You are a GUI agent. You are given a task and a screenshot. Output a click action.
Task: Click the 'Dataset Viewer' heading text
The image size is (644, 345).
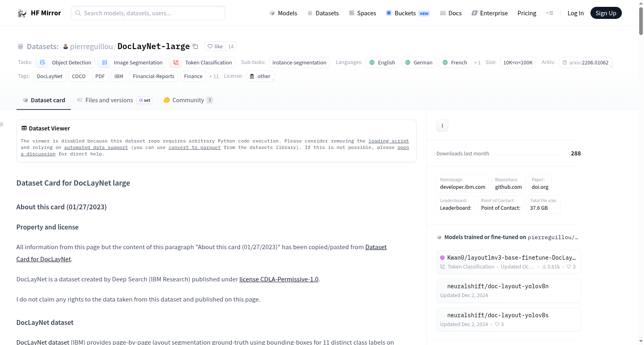[50, 128]
